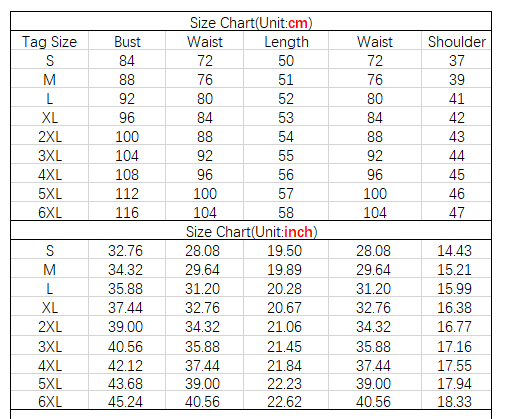This screenshot has width=508, height=419.
Task: Click the 'Size Chart(Unit:cm)' title cell
Action: pos(251,22)
